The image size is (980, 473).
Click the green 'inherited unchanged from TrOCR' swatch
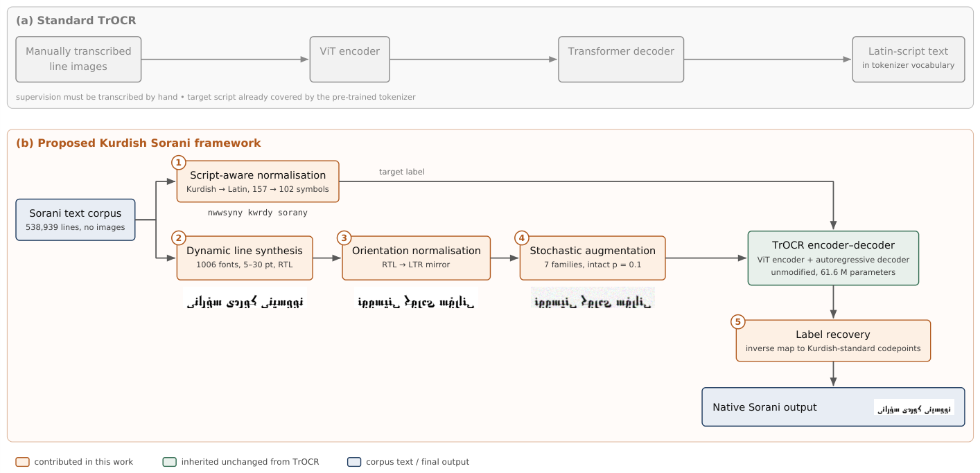pyautogui.click(x=169, y=462)
